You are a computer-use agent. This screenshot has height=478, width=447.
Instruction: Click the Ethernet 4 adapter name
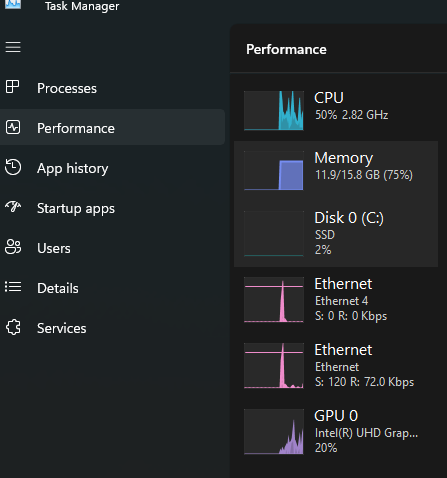pyautogui.click(x=342, y=301)
